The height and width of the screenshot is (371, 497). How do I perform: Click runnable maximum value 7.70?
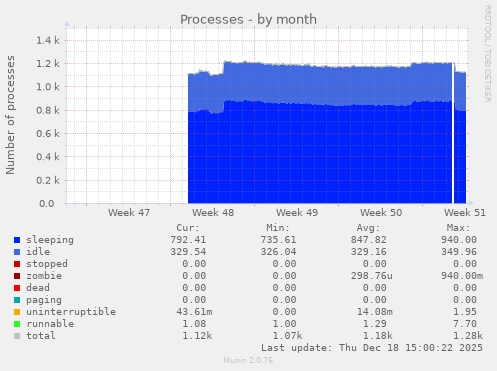pyautogui.click(x=465, y=324)
